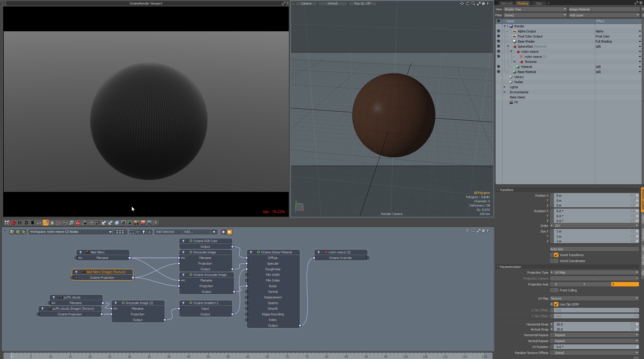
Task: Click the pink diamond node icon
Action: 223,232
